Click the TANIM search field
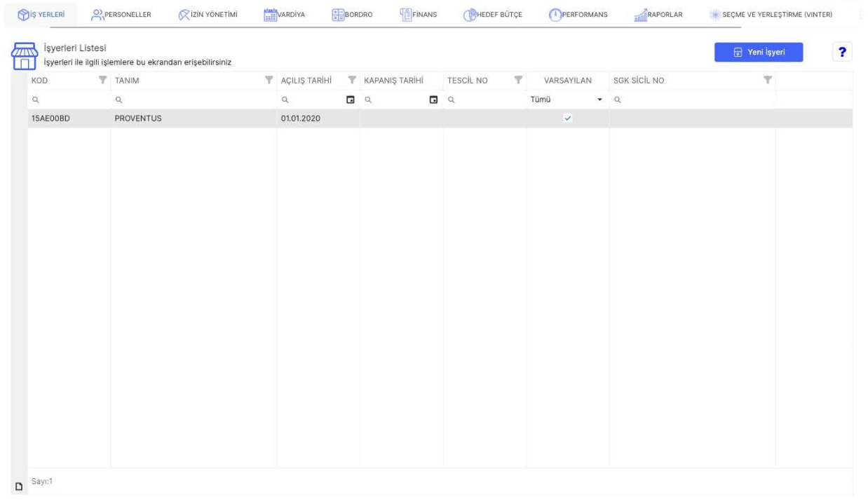This screenshot has width=868, height=502. (x=194, y=100)
